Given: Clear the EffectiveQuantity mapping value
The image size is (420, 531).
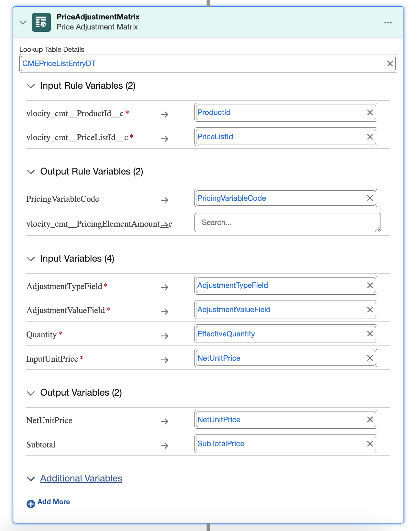Looking at the screenshot, I should click(x=370, y=333).
